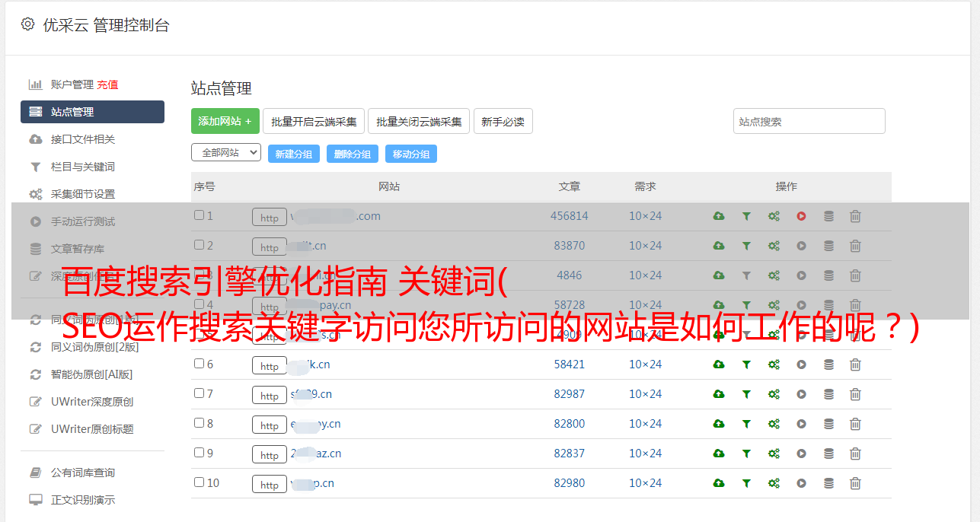Click the green 添加网站 + button
The height and width of the screenshot is (522, 980).
(225, 121)
